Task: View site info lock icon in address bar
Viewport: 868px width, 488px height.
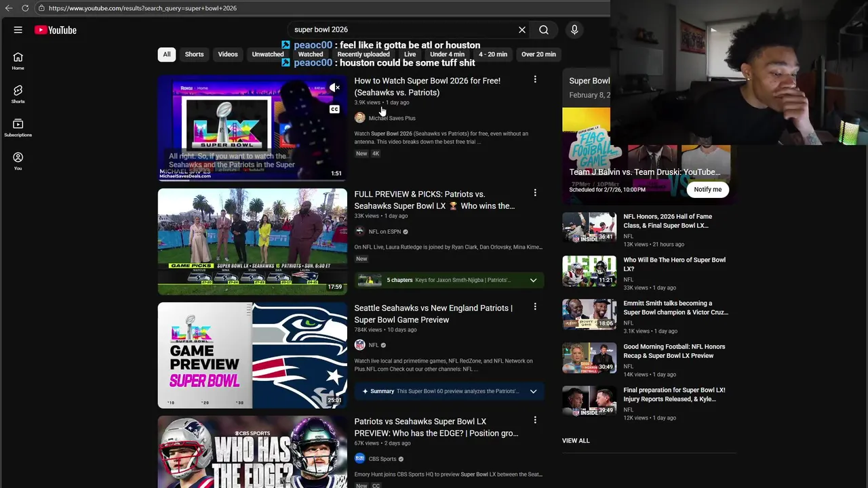Action: (x=41, y=8)
